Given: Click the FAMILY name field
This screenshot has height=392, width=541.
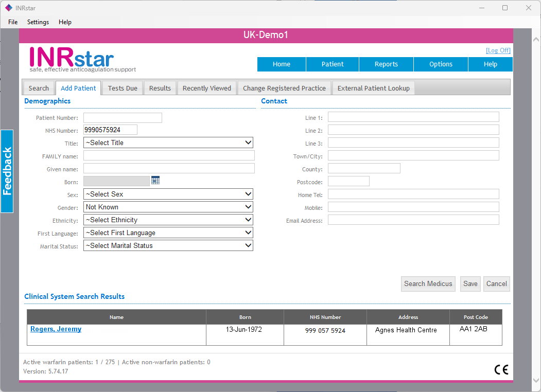Looking at the screenshot, I should click(169, 155).
